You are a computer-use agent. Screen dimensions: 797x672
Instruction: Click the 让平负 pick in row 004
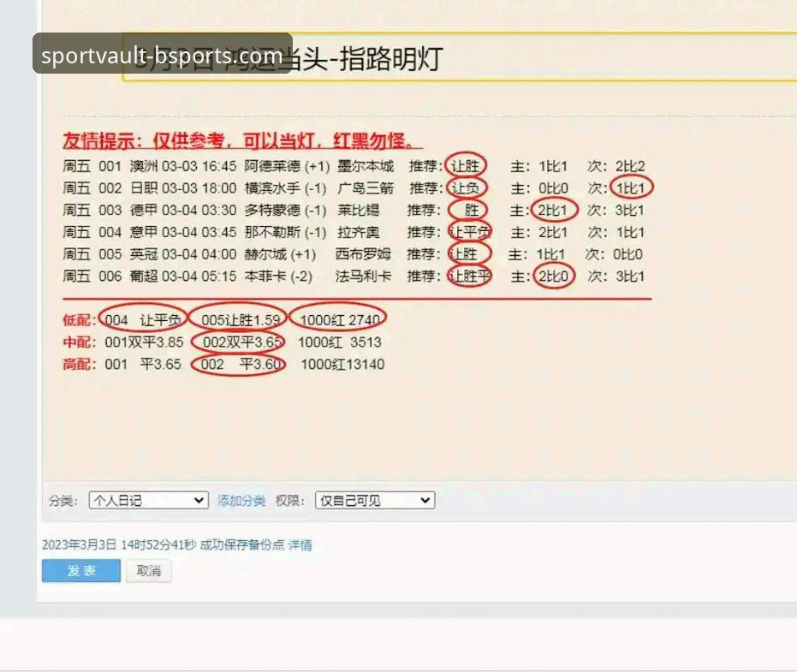[x=470, y=232]
